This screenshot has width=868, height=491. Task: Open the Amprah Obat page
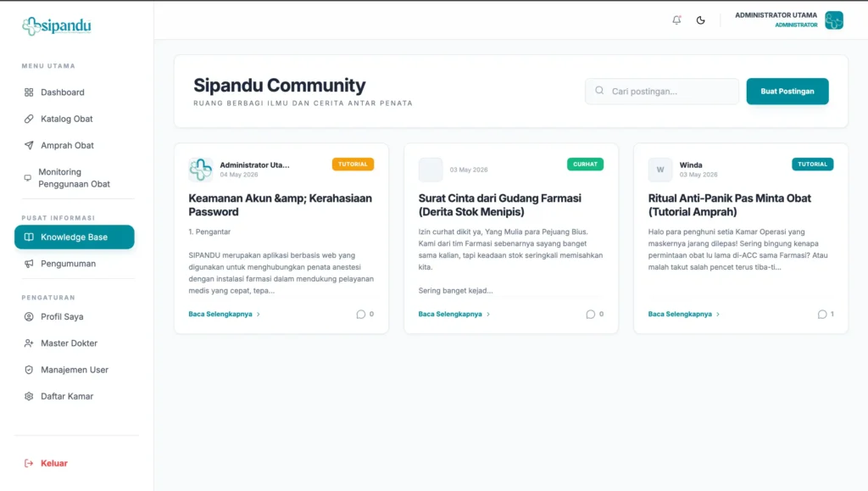click(75, 146)
